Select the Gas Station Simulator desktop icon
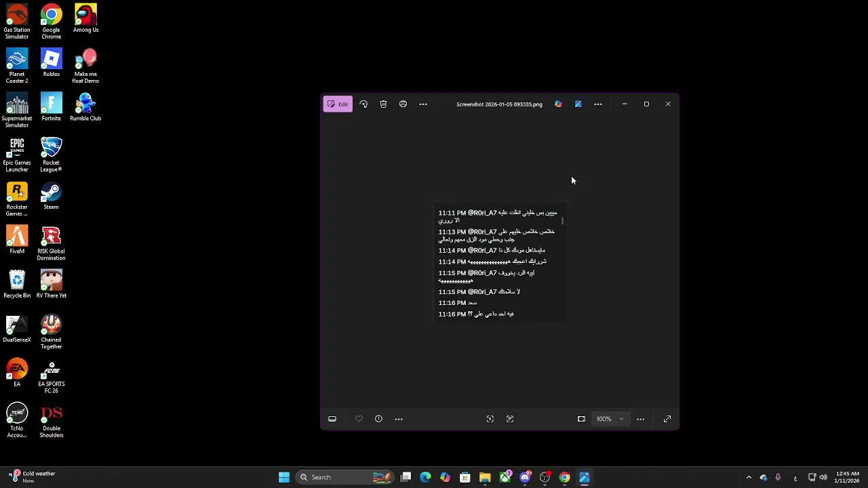The width and height of the screenshot is (868, 488). pyautogui.click(x=17, y=22)
